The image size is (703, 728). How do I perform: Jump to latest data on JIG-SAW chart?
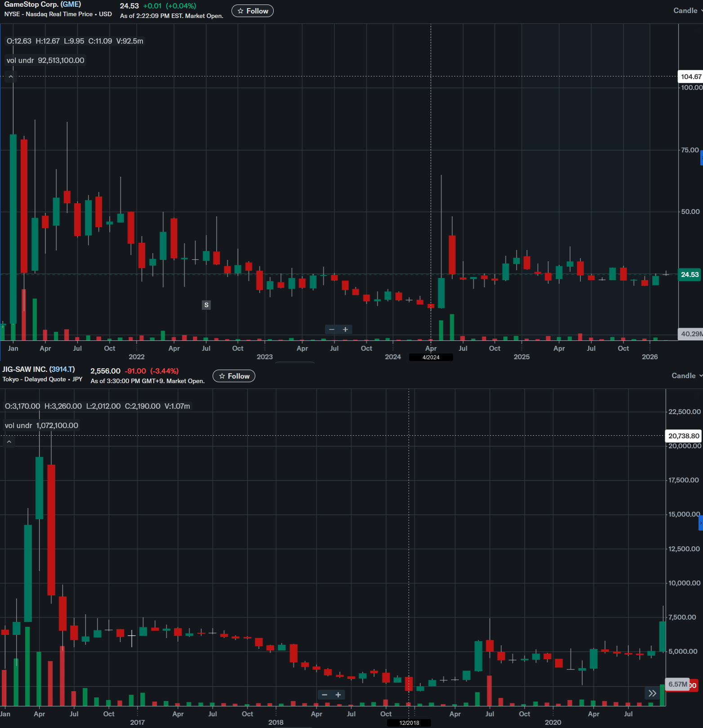point(652,693)
